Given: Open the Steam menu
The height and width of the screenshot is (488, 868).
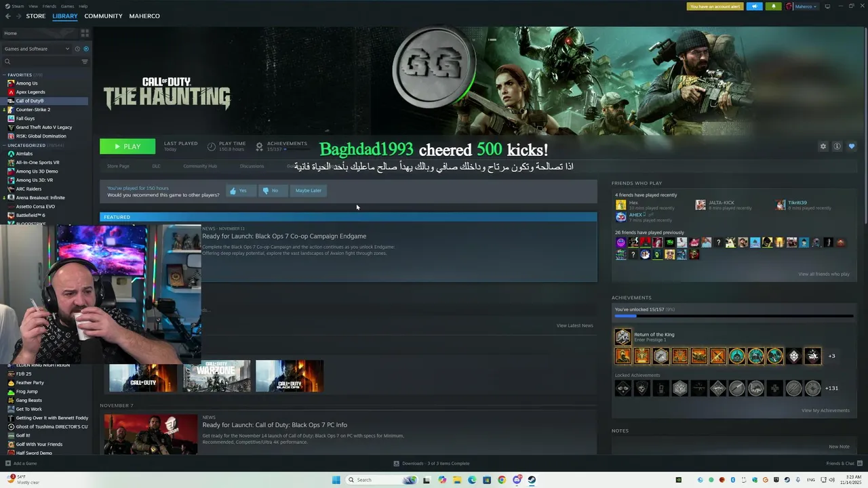Looking at the screenshot, I should click(x=17, y=6).
